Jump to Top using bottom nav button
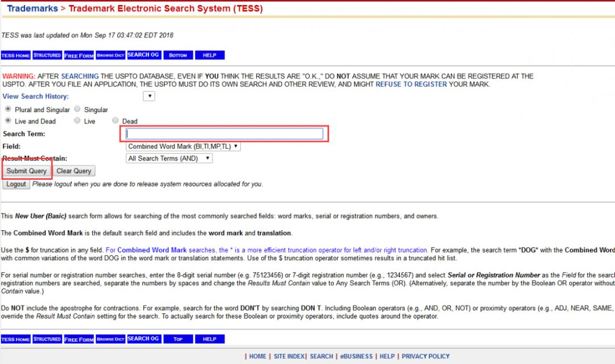The image size is (615, 364). pos(178,340)
